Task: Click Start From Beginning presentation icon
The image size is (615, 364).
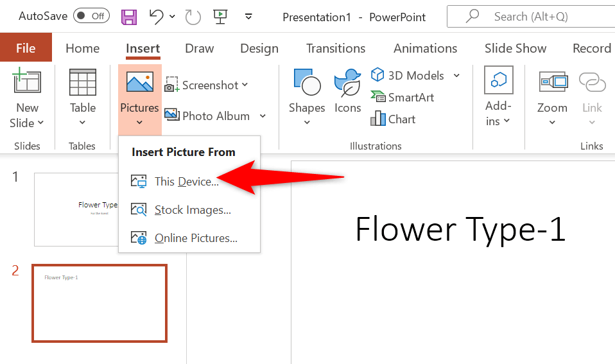Action: point(221,17)
